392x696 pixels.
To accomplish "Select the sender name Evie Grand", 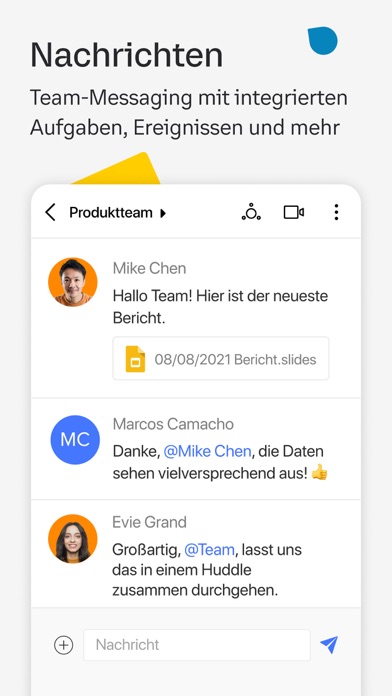I will tap(149, 522).
